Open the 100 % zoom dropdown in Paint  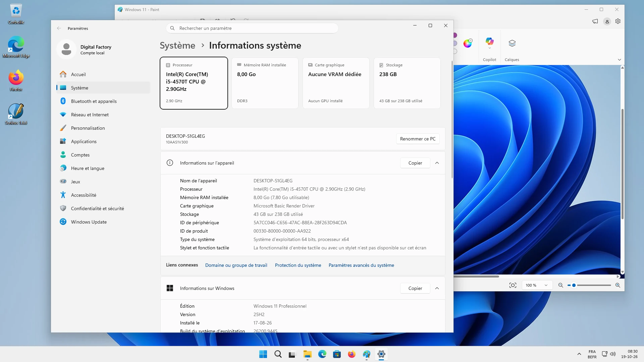point(537,285)
